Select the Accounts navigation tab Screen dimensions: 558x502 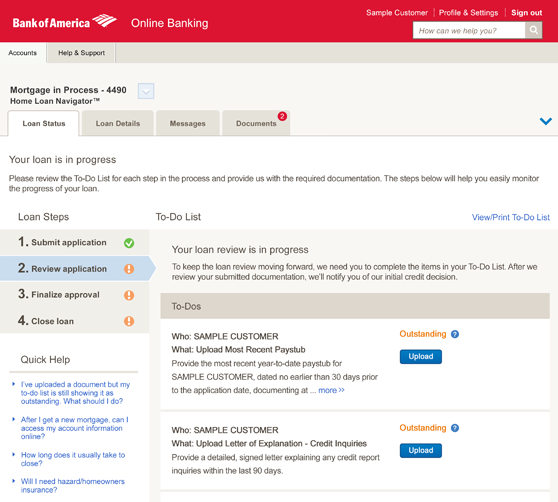pyautogui.click(x=23, y=53)
